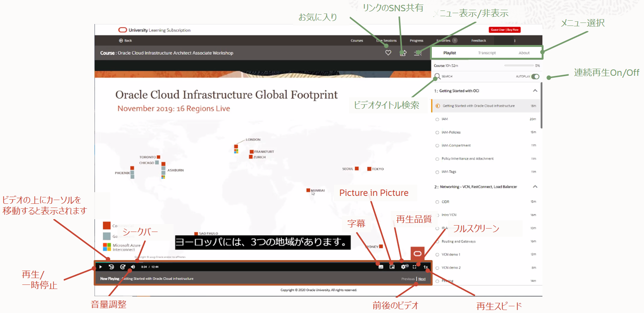Select the CIDR lesson circle
This screenshot has width=644, height=313.
coord(437,202)
